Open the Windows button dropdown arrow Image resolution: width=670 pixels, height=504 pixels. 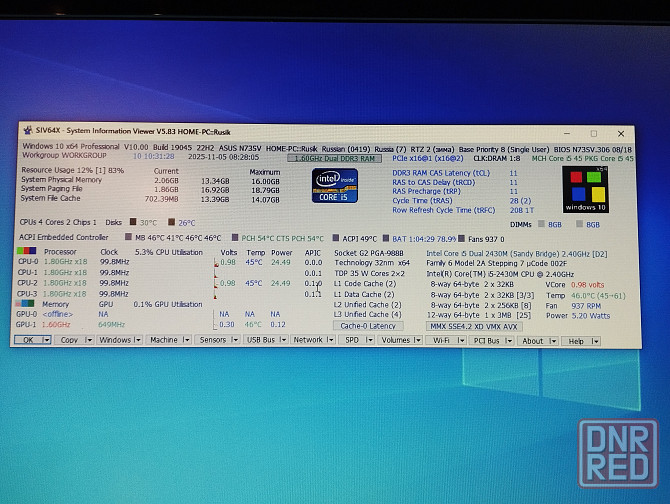click(137, 341)
